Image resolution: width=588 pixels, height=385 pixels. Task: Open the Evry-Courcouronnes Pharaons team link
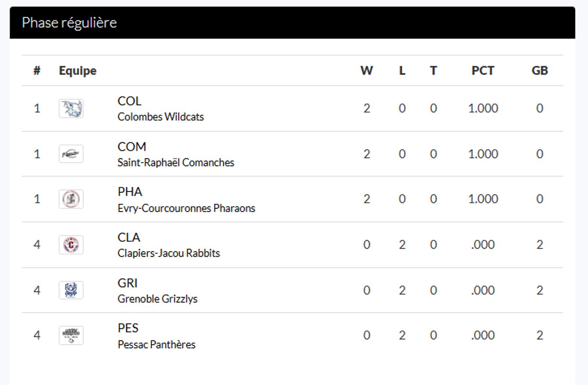[x=186, y=208]
